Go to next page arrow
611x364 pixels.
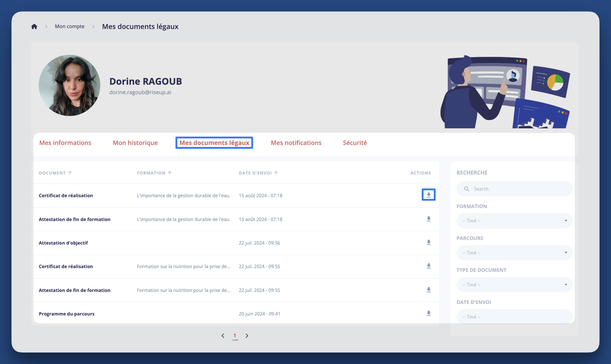click(x=247, y=336)
